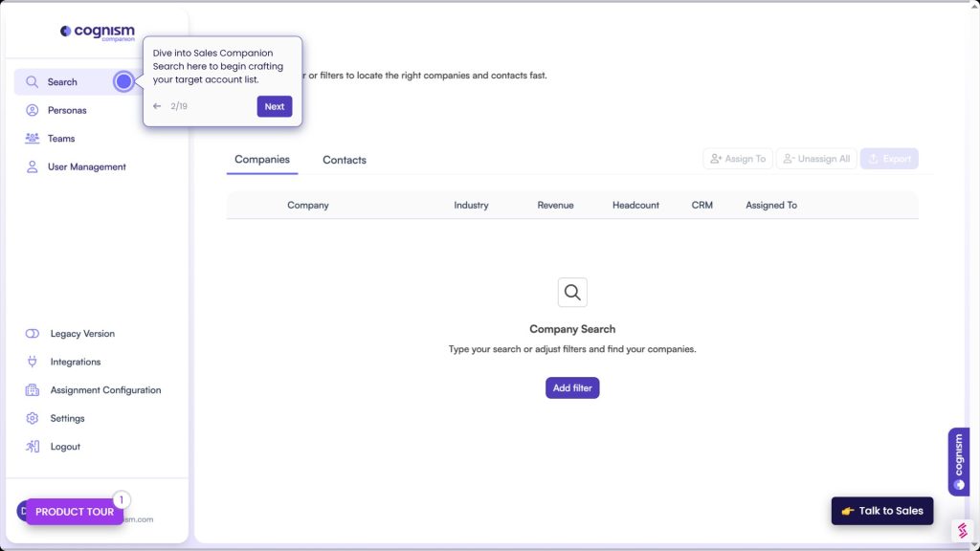Click the Settings gear icon
Screen dimensions: 980x551
(30, 418)
